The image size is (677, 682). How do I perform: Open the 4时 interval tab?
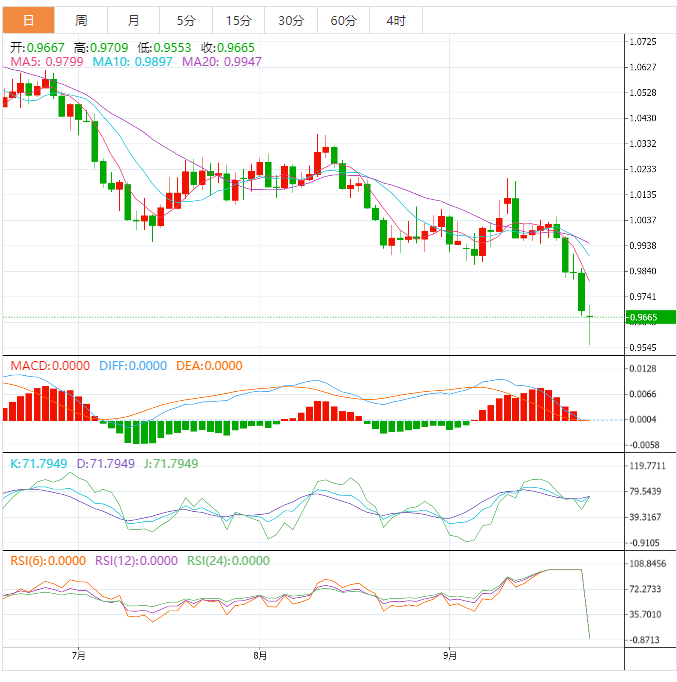(396, 20)
